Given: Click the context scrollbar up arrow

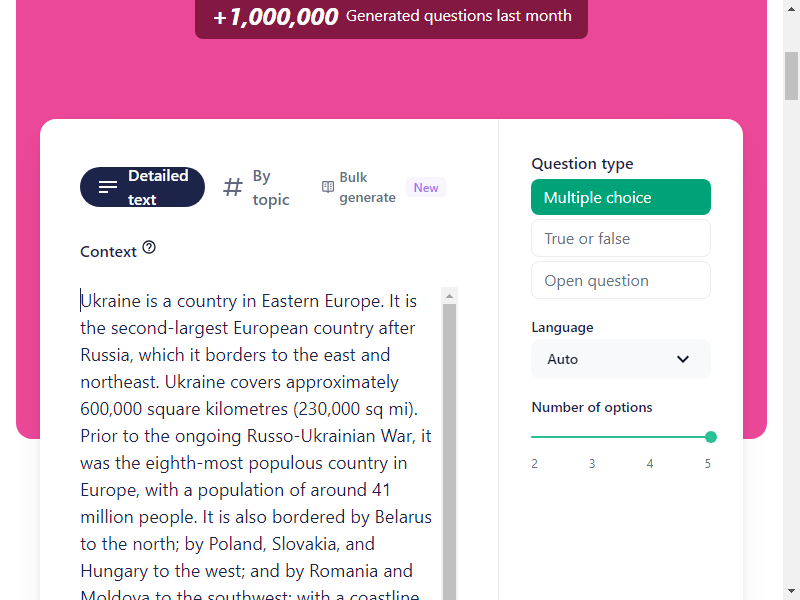Looking at the screenshot, I should click(449, 295).
